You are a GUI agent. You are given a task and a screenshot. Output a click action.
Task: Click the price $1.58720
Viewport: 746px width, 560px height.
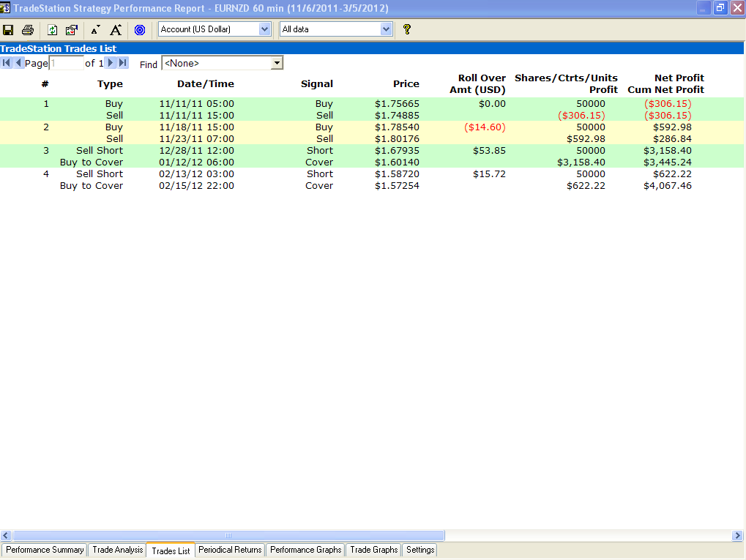click(397, 173)
